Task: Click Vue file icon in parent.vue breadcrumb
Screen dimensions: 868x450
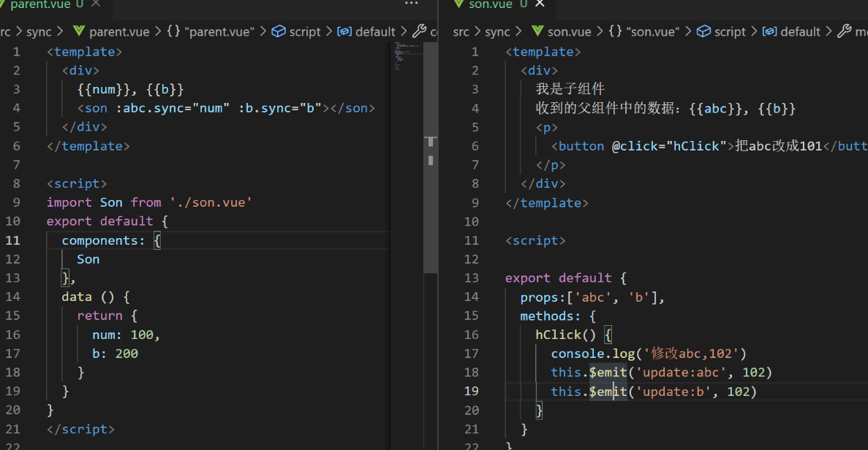Action: (78, 31)
